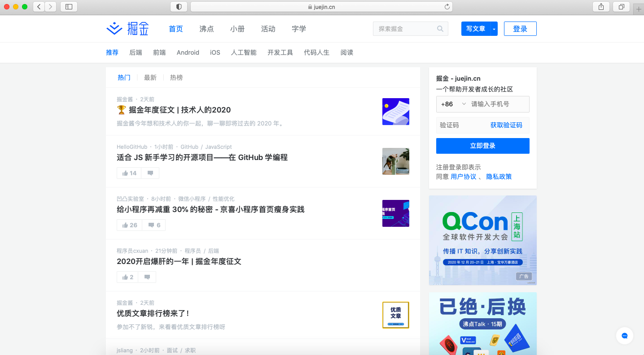Click the privacy shield icon

tap(179, 7)
